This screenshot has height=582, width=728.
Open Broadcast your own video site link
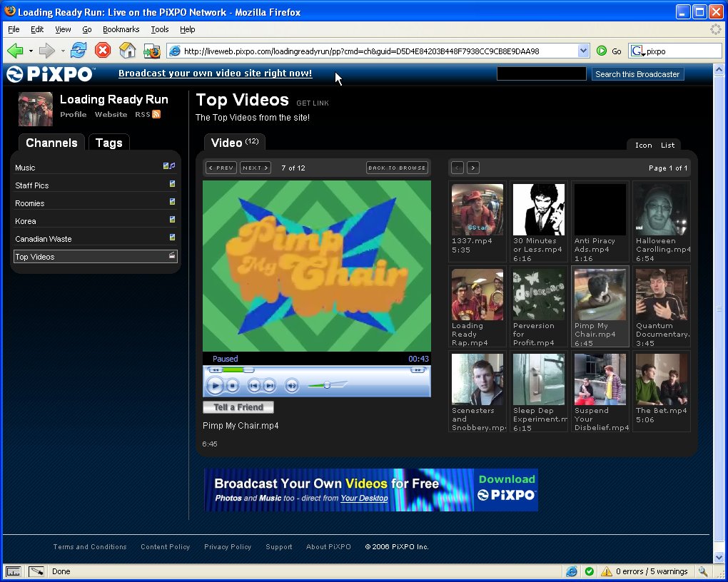coord(215,73)
